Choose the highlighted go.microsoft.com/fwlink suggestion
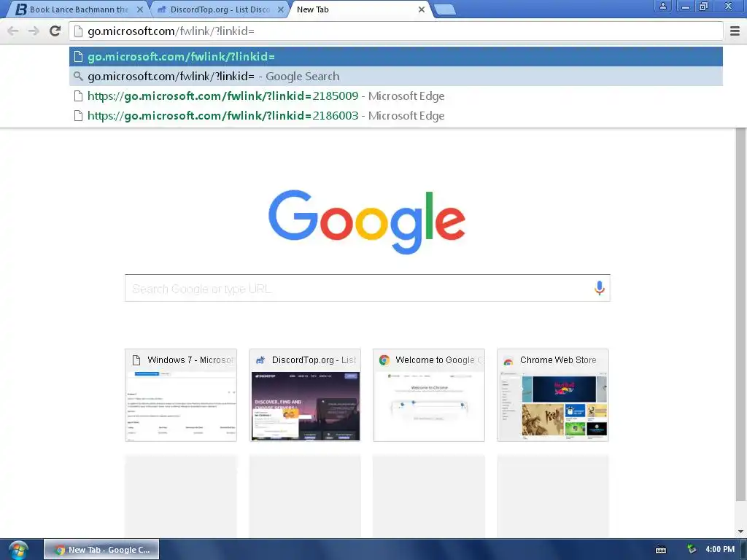The height and width of the screenshot is (560, 747). click(396, 57)
